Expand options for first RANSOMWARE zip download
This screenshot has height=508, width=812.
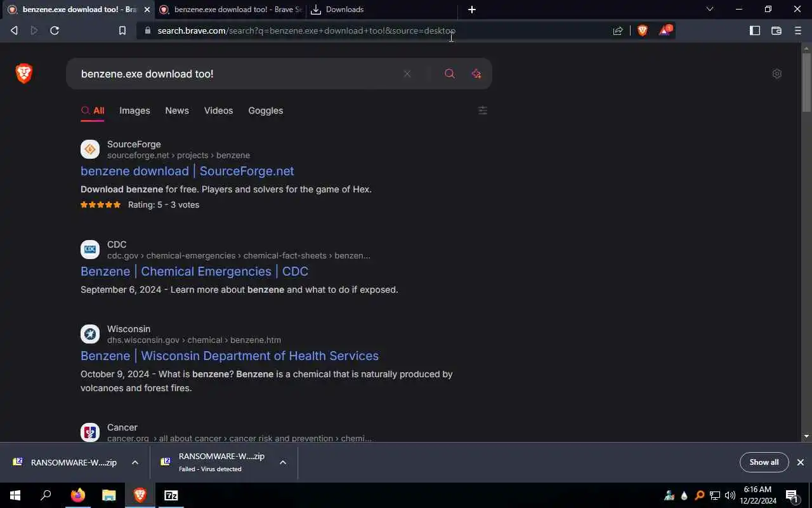point(134,462)
